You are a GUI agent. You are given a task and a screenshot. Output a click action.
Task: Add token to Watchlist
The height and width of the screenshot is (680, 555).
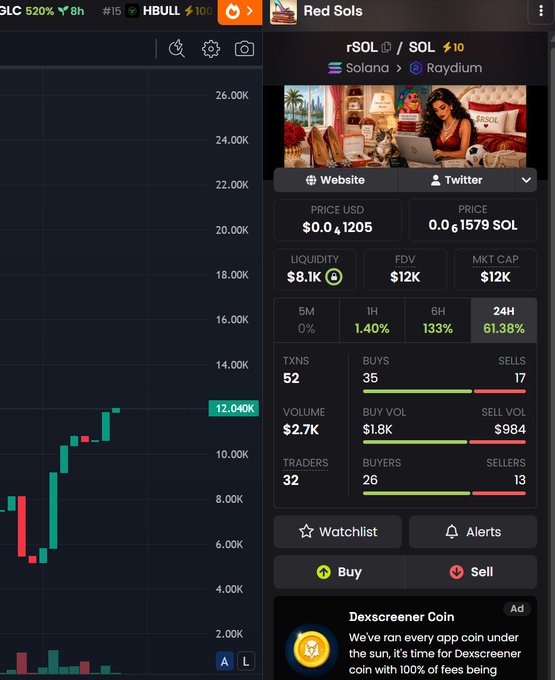coord(338,532)
